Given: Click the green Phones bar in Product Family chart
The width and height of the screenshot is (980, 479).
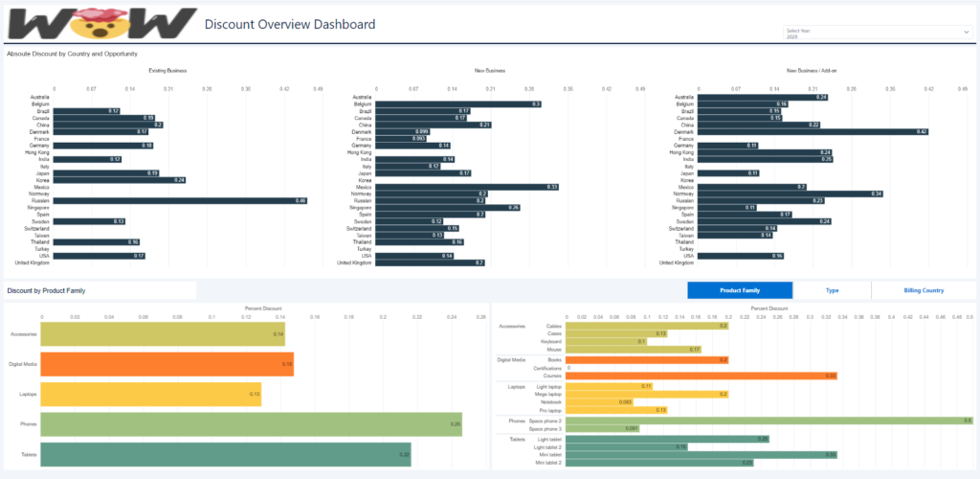Looking at the screenshot, I should (x=251, y=424).
